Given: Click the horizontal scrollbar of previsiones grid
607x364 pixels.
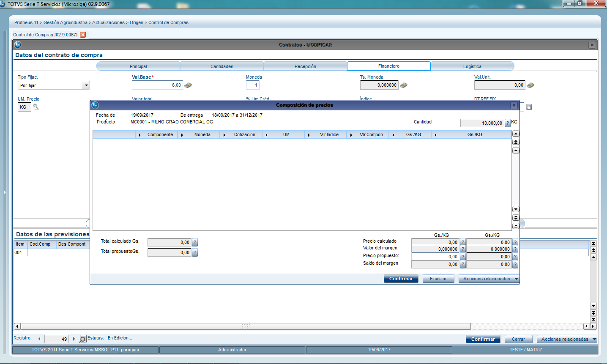Looking at the screenshot, I should point(246,326).
